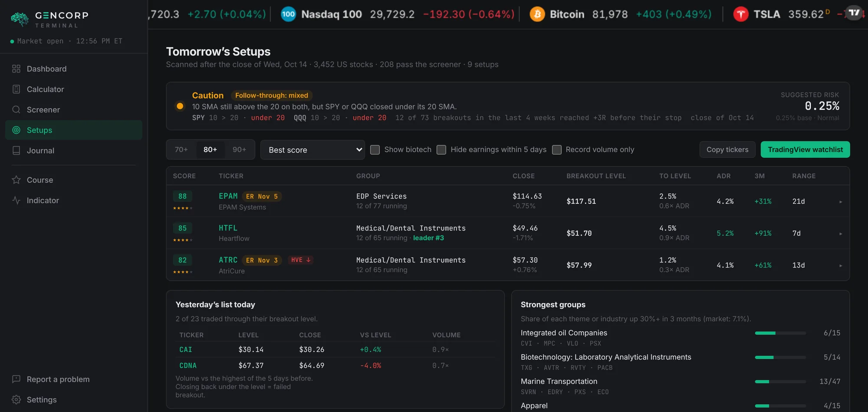This screenshot has width=868, height=412.
Task: Expand the HTFL row arrow
Action: (841, 234)
